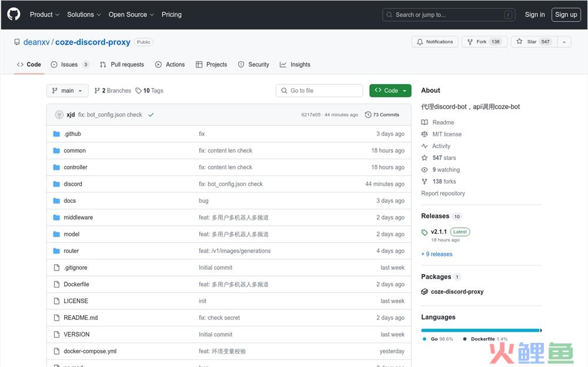Click the Notifications button
The width and height of the screenshot is (588, 367).
(x=435, y=42)
